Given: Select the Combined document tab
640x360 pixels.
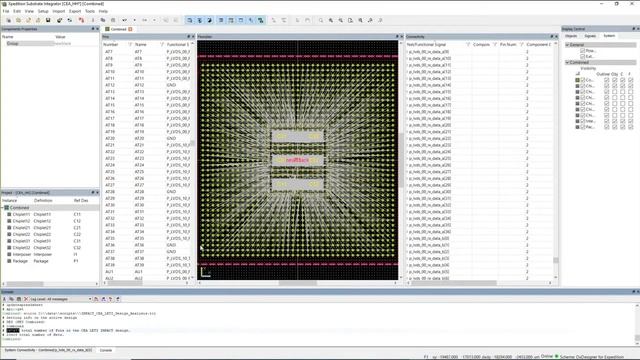Looking at the screenshot, I should (118, 29).
